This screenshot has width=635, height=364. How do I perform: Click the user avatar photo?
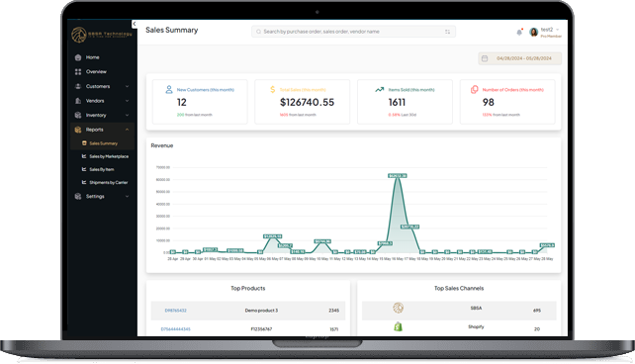coord(534,32)
